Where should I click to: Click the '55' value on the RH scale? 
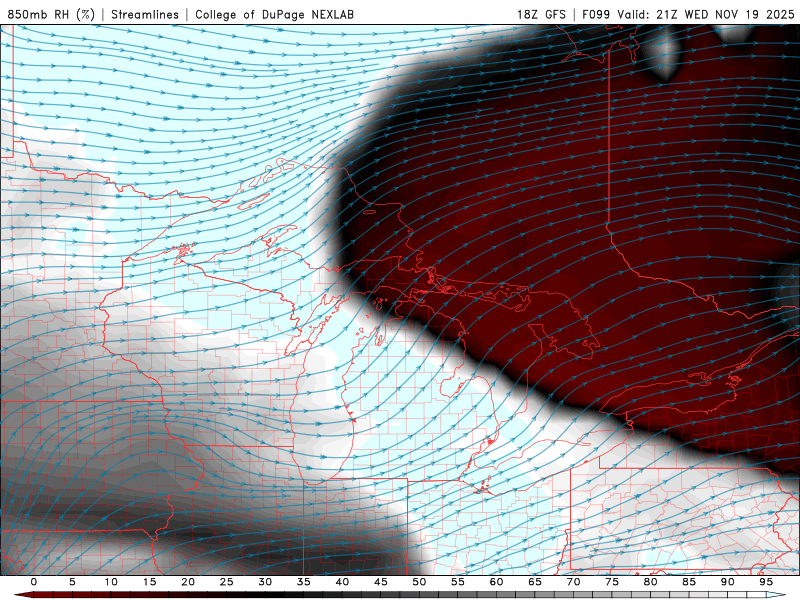458,582
